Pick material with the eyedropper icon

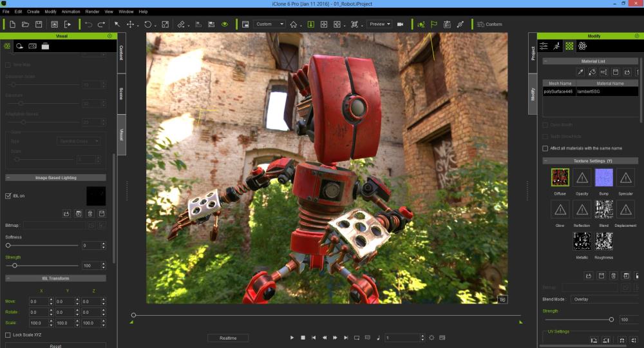click(x=580, y=72)
